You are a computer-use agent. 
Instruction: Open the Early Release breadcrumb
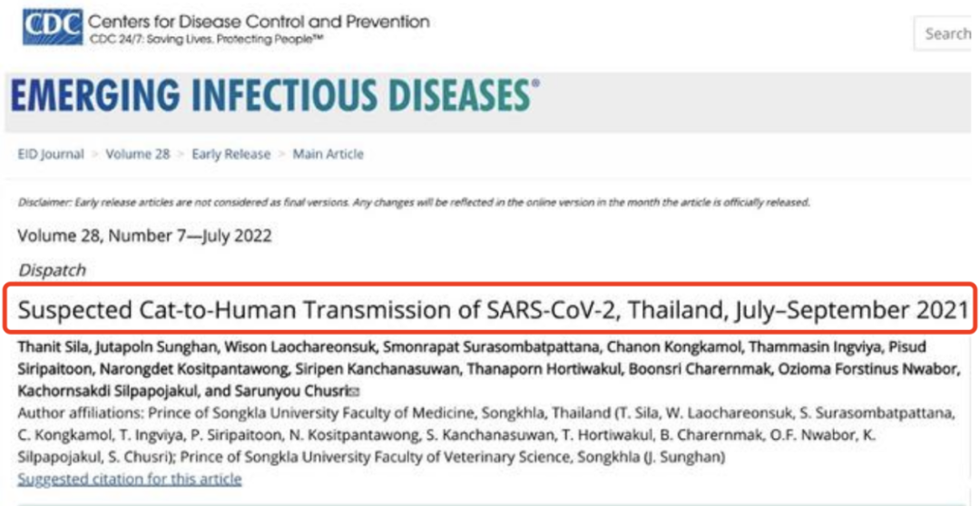tap(231, 154)
